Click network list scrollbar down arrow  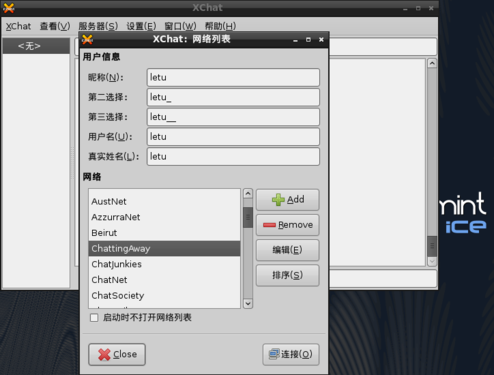point(248,304)
